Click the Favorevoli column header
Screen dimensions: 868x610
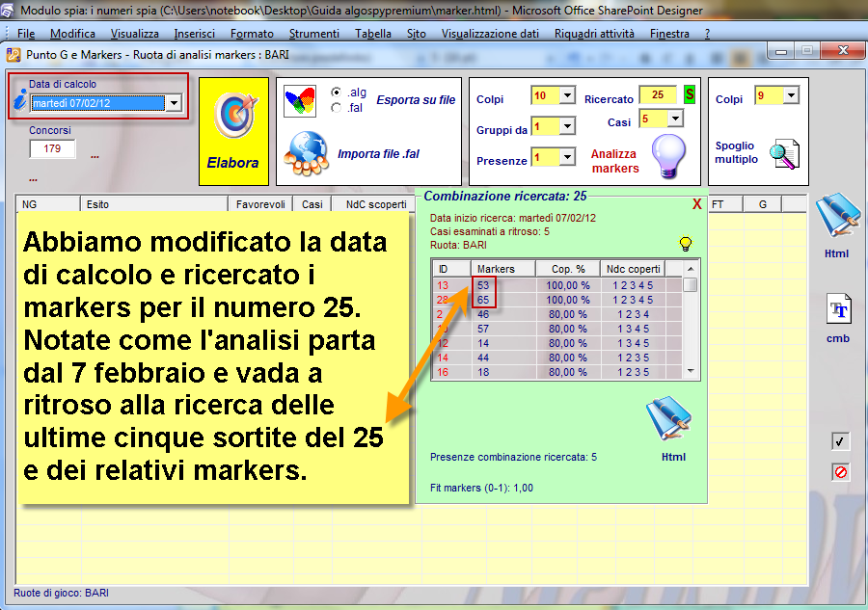[x=260, y=204]
